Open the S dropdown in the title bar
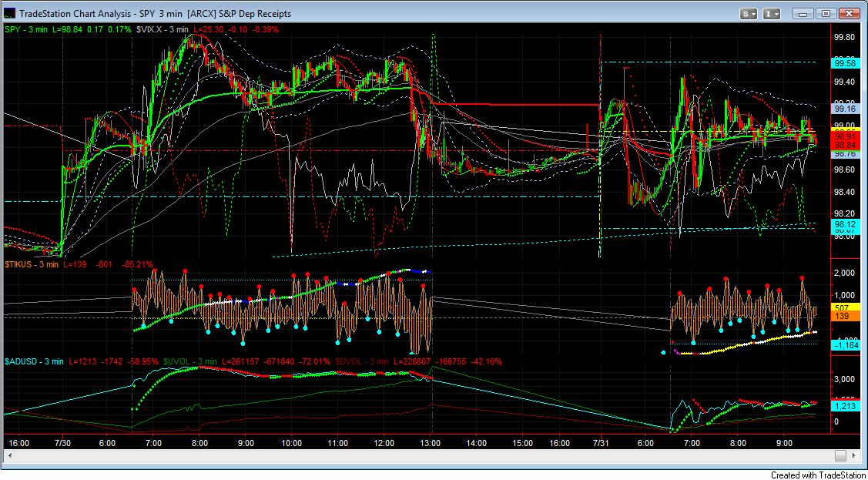The height and width of the screenshot is (480, 868). coord(750,13)
